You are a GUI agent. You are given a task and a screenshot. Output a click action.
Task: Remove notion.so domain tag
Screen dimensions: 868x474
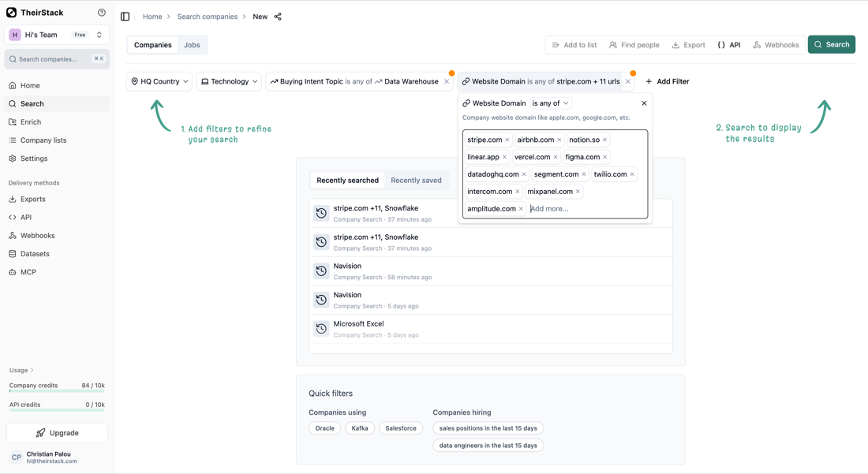(604, 140)
